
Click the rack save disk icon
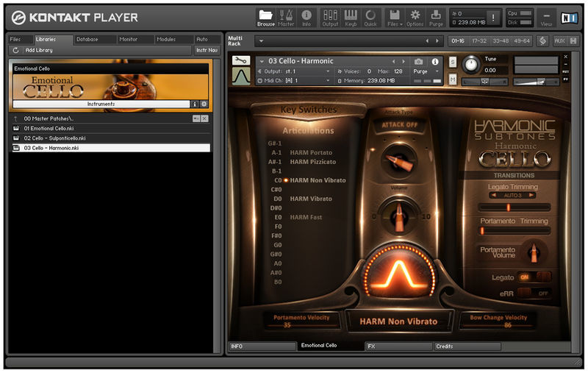pos(573,41)
